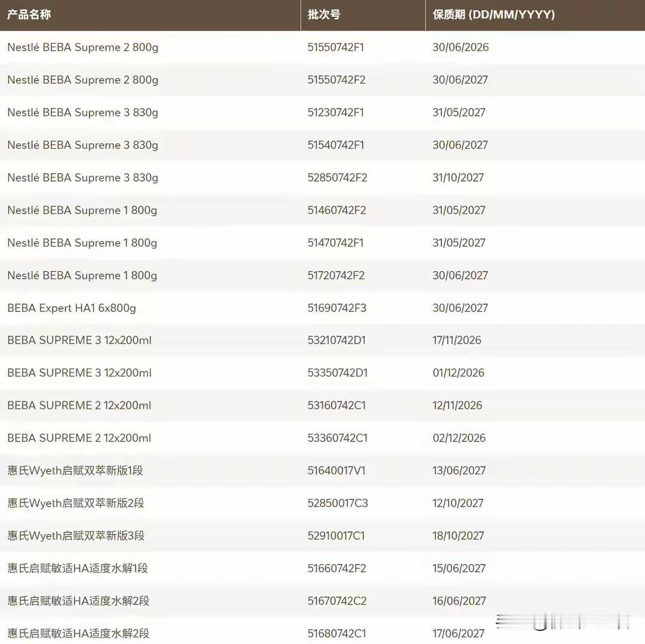Select batch number 51720742F2
Image resolution: width=645 pixels, height=644 pixels.
point(336,275)
